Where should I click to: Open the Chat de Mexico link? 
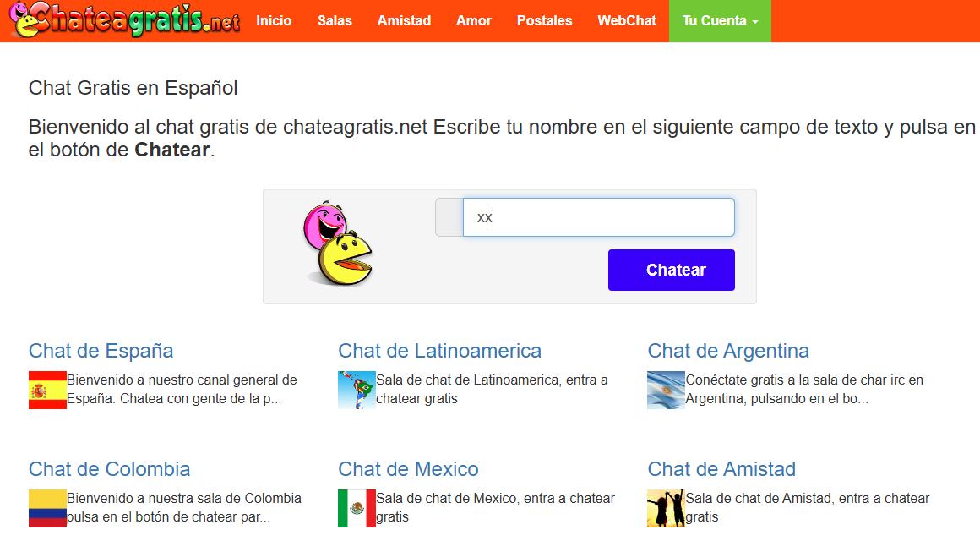[x=408, y=469]
